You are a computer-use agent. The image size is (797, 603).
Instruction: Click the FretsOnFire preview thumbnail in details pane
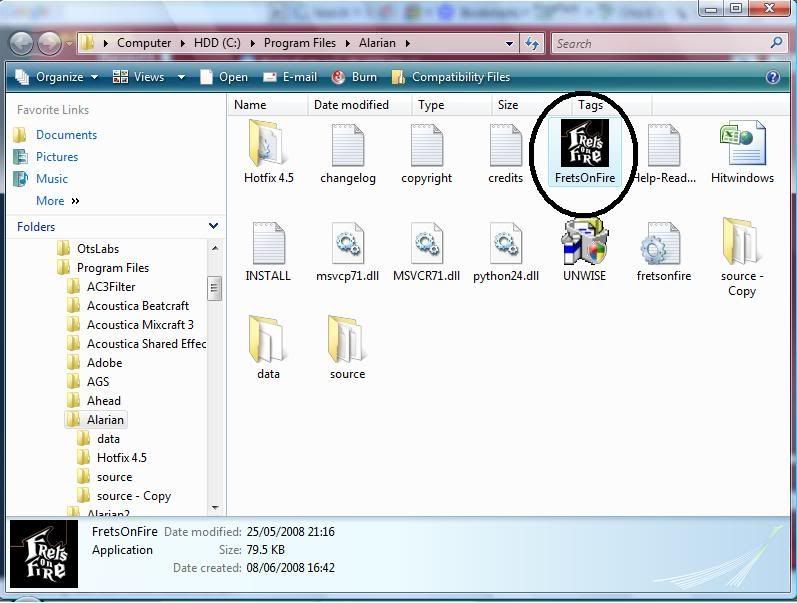44,553
